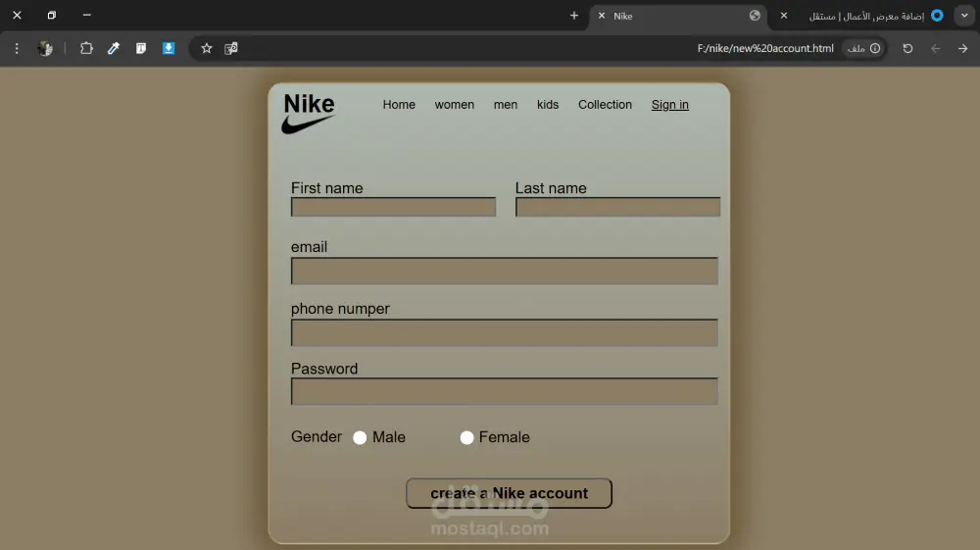Focus the Last name field
The height and width of the screenshot is (550, 980).
point(617,207)
